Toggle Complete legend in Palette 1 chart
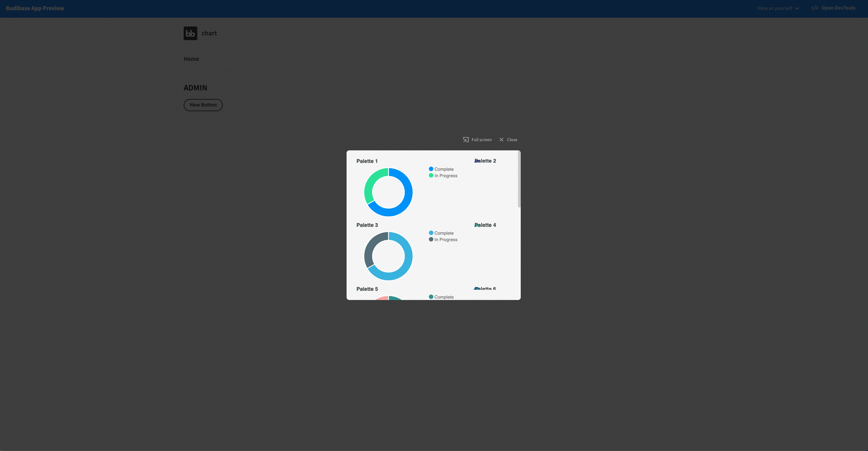The width and height of the screenshot is (868, 451). click(441, 169)
